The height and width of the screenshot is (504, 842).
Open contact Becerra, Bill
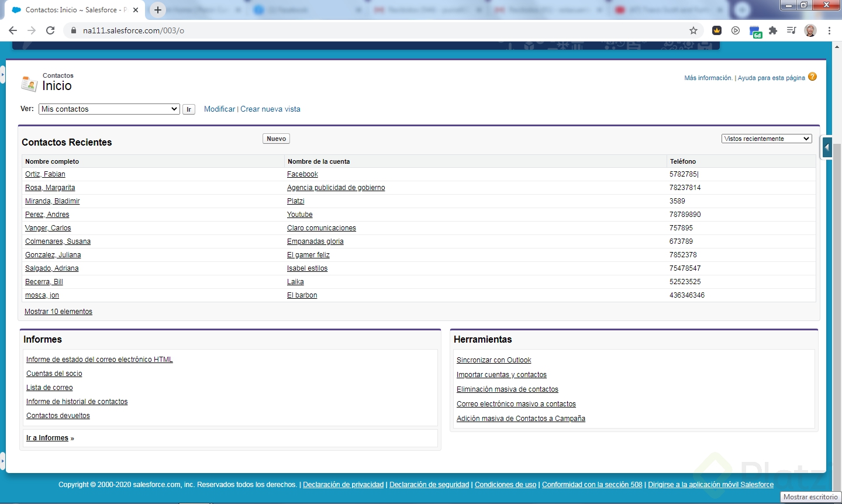point(44,282)
